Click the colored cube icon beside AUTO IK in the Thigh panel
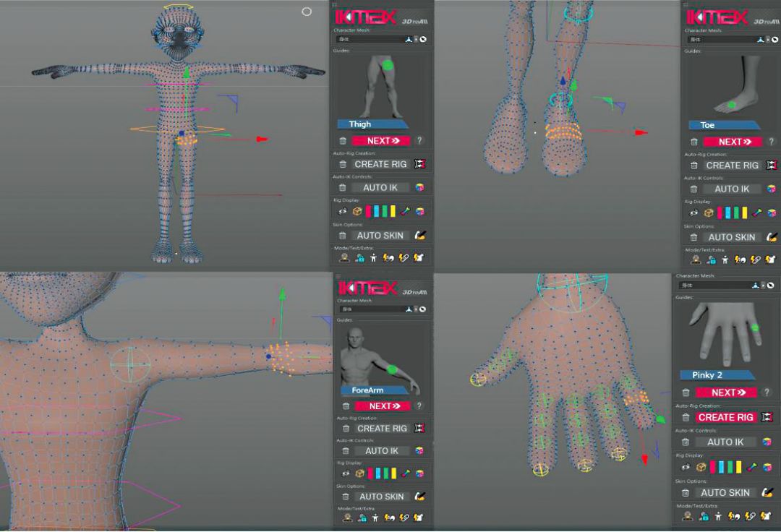Image resolution: width=781 pixels, height=532 pixels. pos(420,188)
